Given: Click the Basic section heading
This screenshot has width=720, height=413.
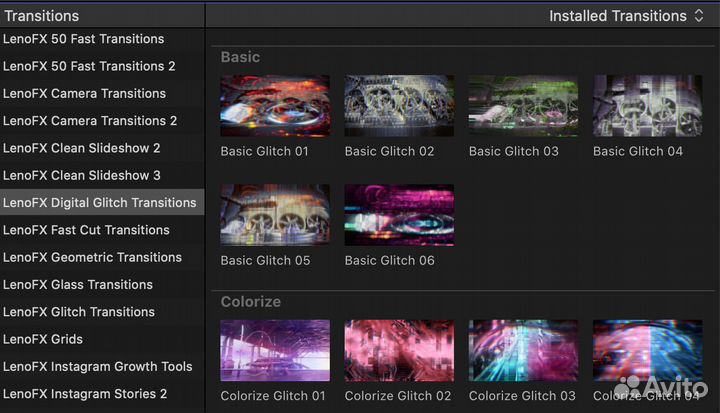Looking at the screenshot, I should 240,57.
